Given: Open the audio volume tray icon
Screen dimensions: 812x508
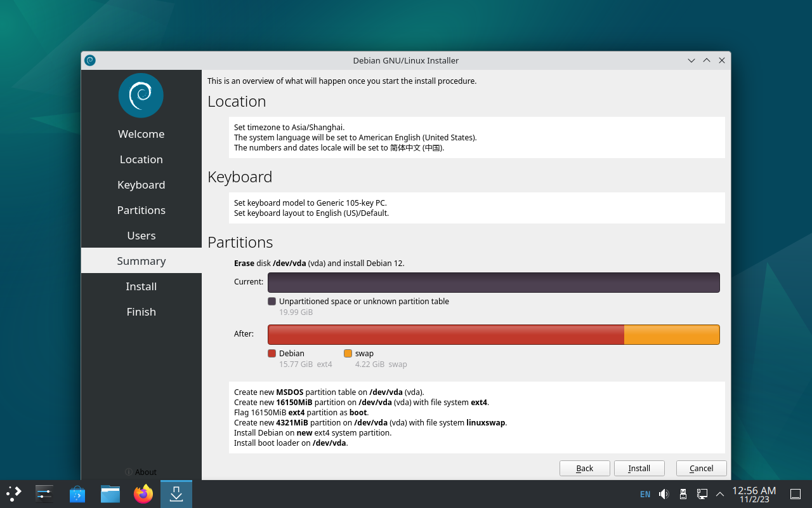Looking at the screenshot, I should [664, 494].
